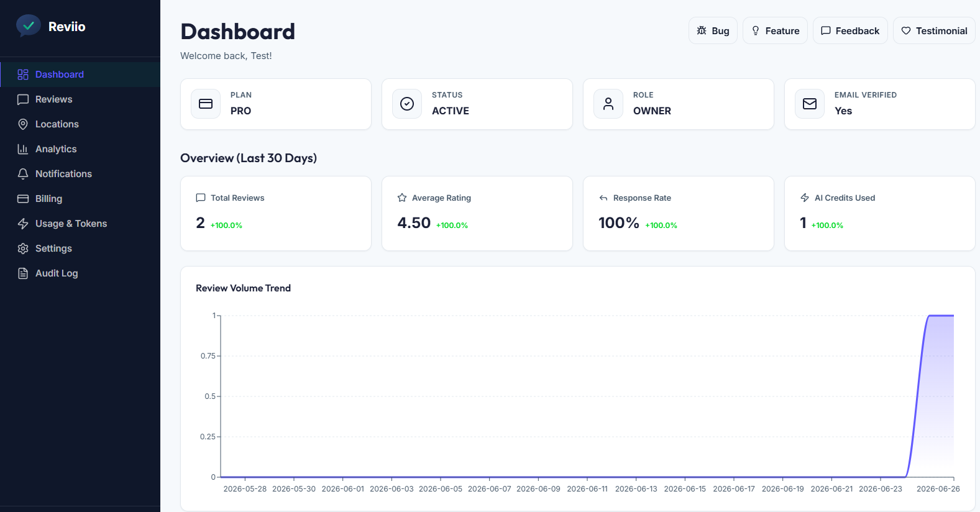
Task: Send Feedback via top button
Action: point(850,30)
